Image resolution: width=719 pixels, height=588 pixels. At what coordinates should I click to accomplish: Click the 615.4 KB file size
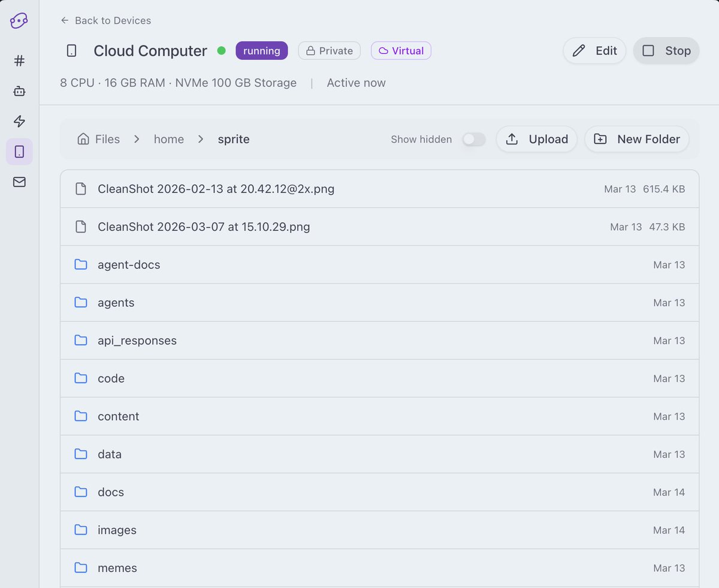click(x=664, y=189)
